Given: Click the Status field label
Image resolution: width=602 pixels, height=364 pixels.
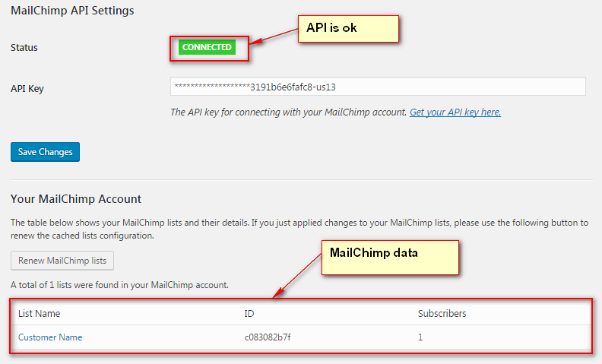Looking at the screenshot, I should tap(24, 48).
